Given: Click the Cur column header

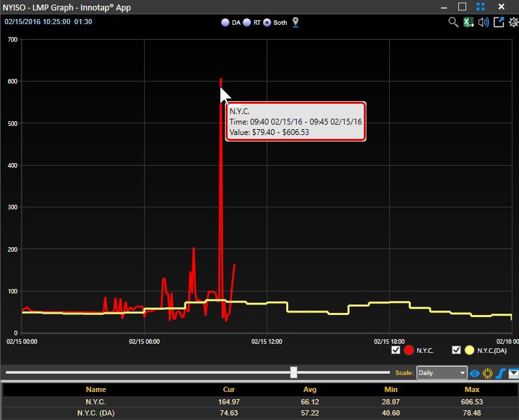Looking at the screenshot, I should click(229, 389).
